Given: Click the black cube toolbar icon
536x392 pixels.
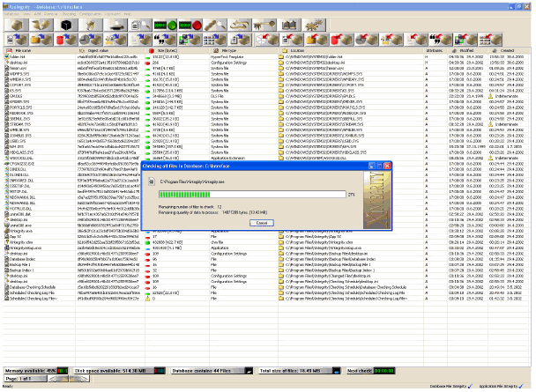Looking at the screenshot, I should click(x=66, y=25).
